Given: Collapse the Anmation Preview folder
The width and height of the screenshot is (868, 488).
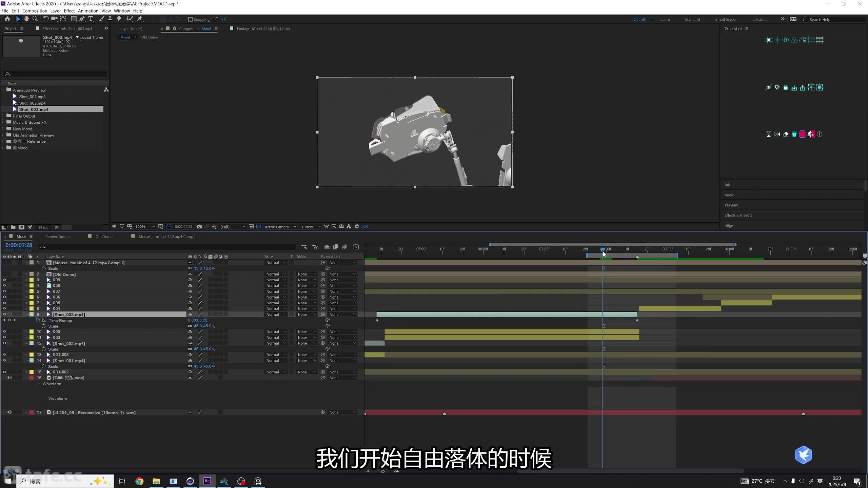Looking at the screenshot, I should tap(3, 90).
